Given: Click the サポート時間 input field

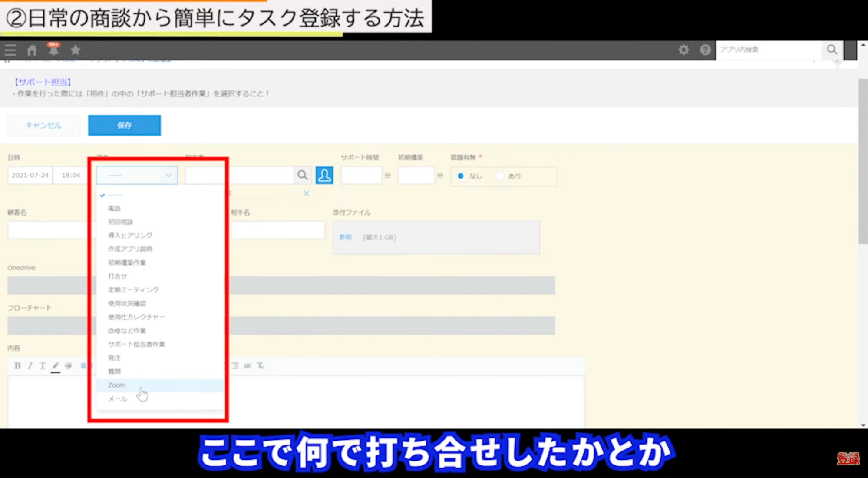Looking at the screenshot, I should click(361, 176).
